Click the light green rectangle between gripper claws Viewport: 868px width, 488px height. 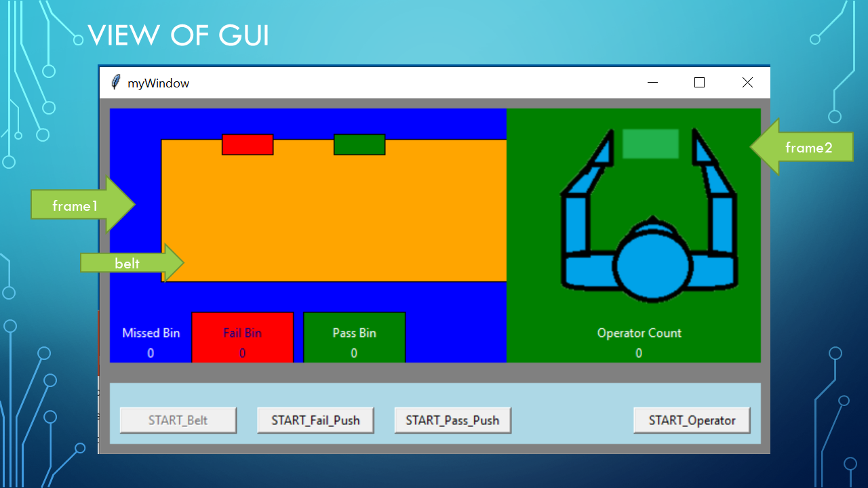pyautogui.click(x=650, y=144)
